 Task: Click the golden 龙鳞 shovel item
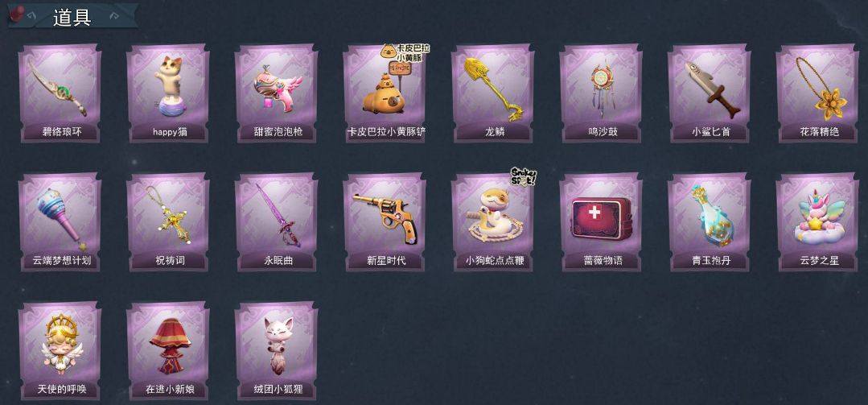coord(492,94)
